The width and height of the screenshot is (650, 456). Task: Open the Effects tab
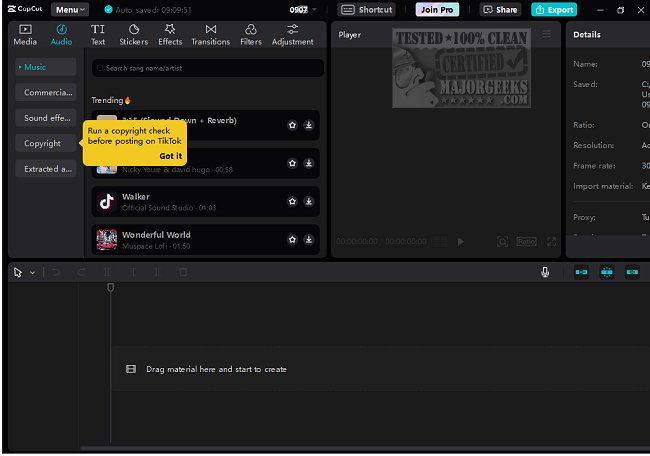170,35
